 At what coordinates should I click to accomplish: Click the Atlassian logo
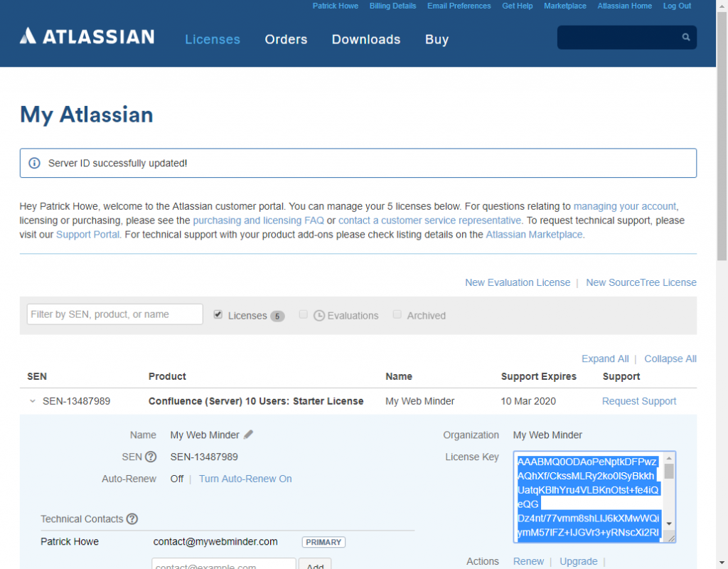[x=87, y=36]
